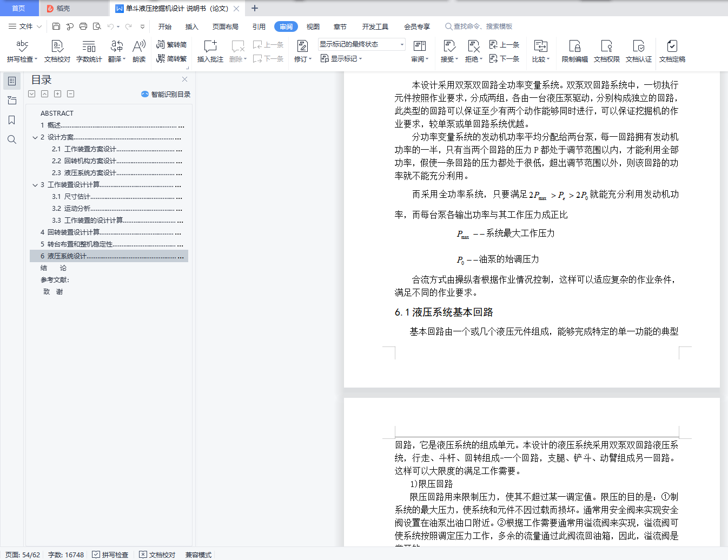Open the customize quick access toolbar dropdown

pyautogui.click(x=142, y=26)
